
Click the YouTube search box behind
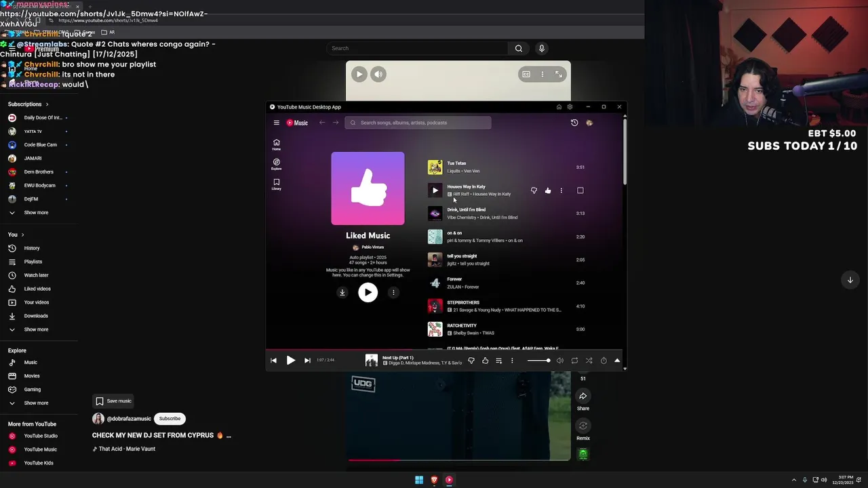coord(417,48)
